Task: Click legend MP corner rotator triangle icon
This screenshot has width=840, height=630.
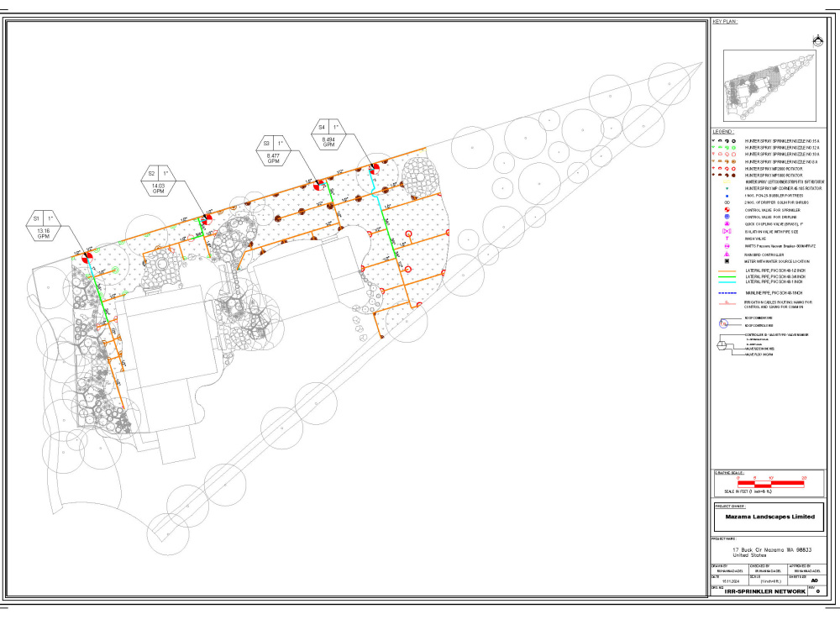Action: (727, 188)
